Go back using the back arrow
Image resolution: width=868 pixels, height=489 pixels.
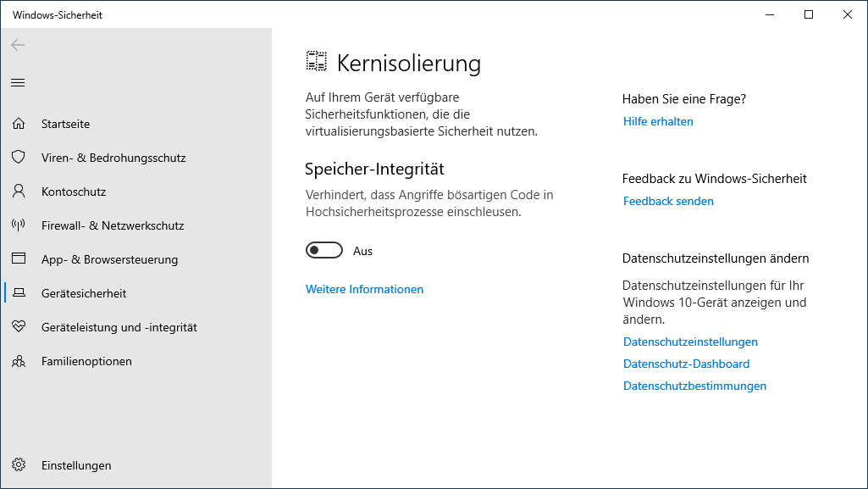click(18, 45)
